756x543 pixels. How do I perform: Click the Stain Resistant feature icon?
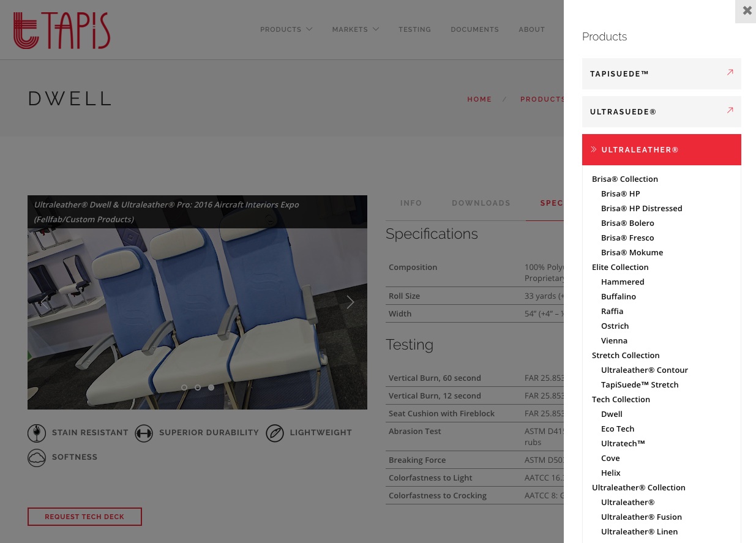37,433
